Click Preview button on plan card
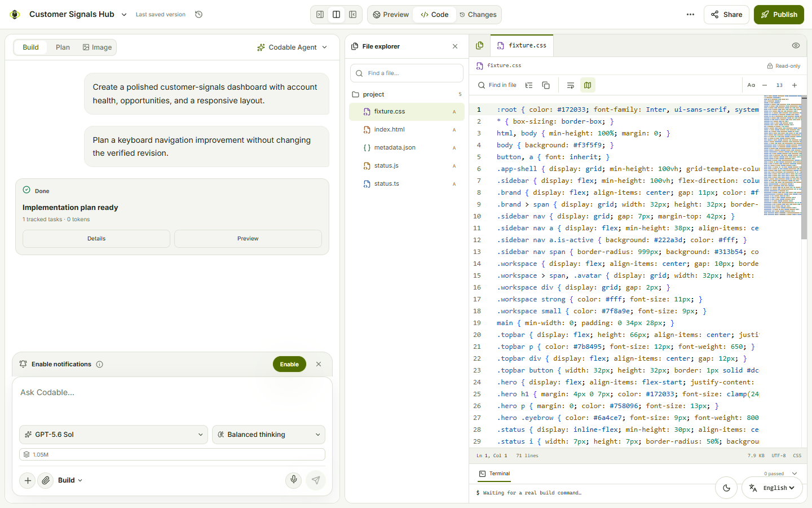The image size is (812, 508). pyautogui.click(x=248, y=239)
